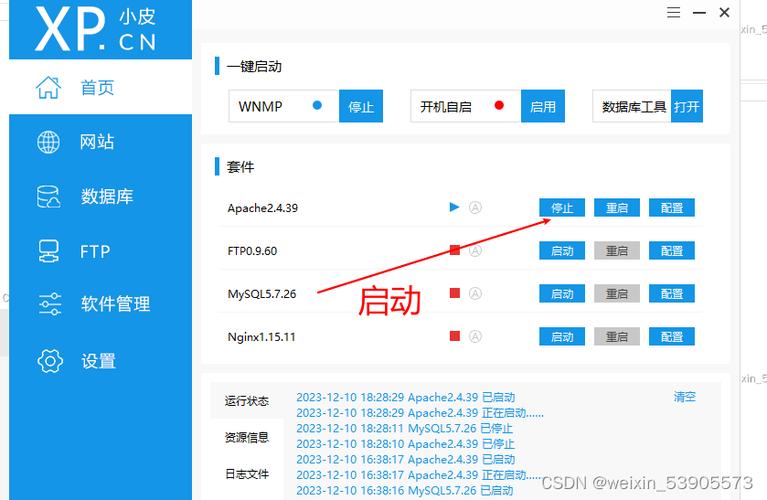
Task: Click log entry '16:38:17 Apache2.4.39 已启动'
Action: 406,459
